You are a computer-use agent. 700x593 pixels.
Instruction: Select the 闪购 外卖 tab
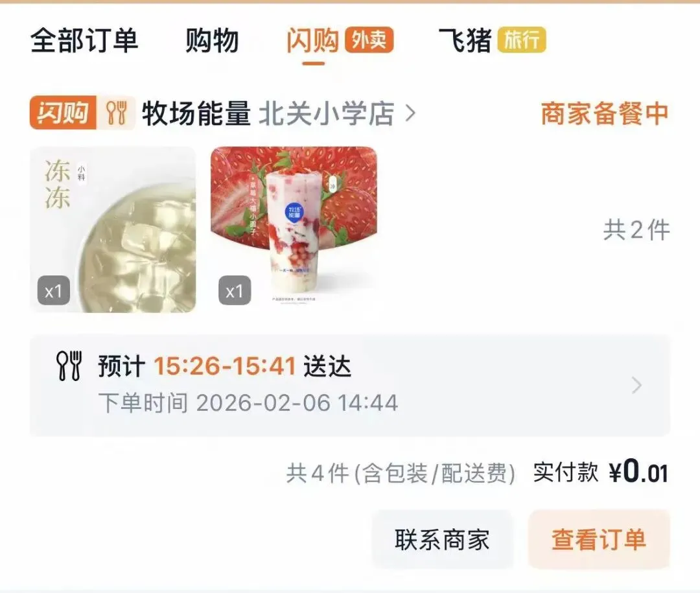coord(339,40)
